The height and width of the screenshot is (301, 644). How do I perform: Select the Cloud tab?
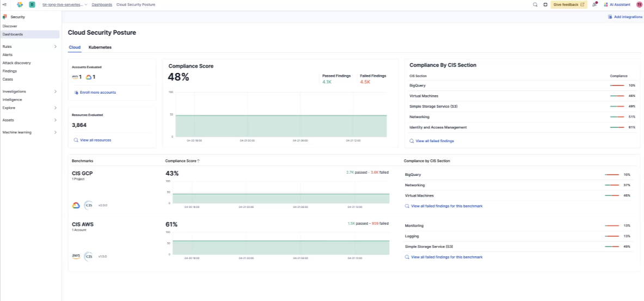tap(75, 47)
